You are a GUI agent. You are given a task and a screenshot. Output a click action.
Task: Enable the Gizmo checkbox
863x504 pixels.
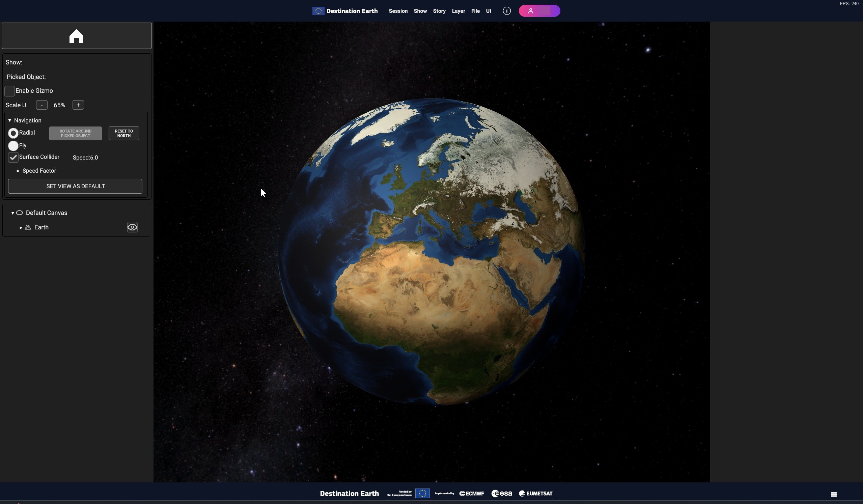pos(9,91)
